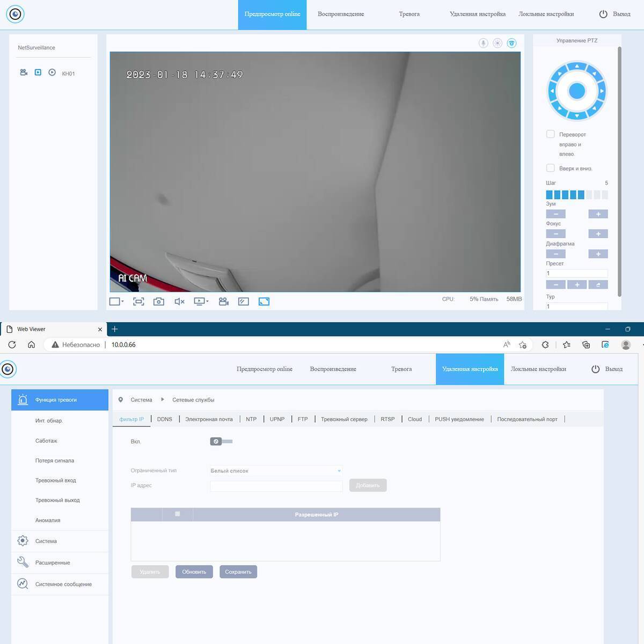Click the record camera icon next to KH01
Screen dimensions: 644x644
click(24, 72)
